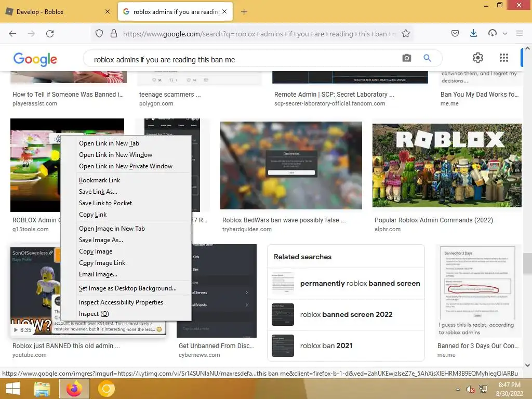Open Roblox just BANNED this old admin link

tap(66, 345)
